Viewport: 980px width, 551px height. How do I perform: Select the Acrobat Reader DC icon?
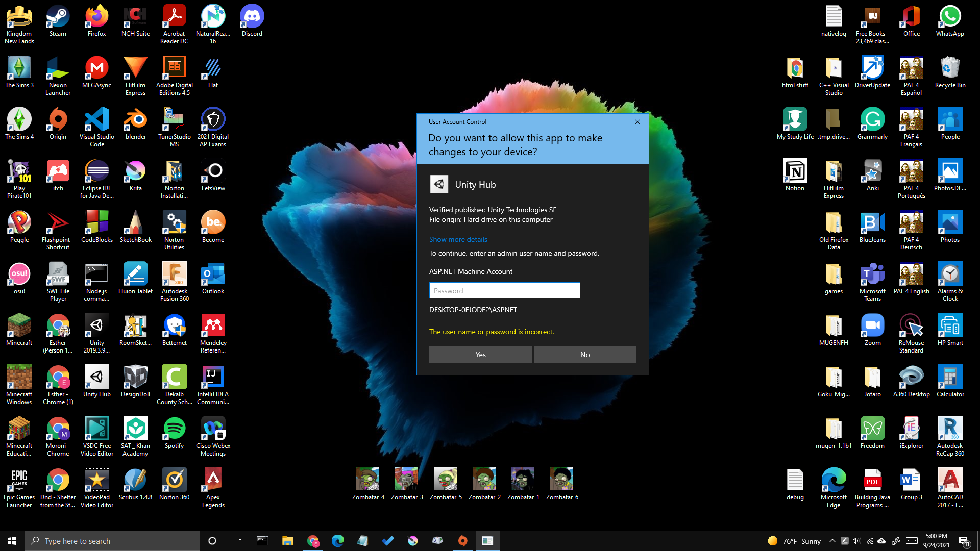point(174,24)
